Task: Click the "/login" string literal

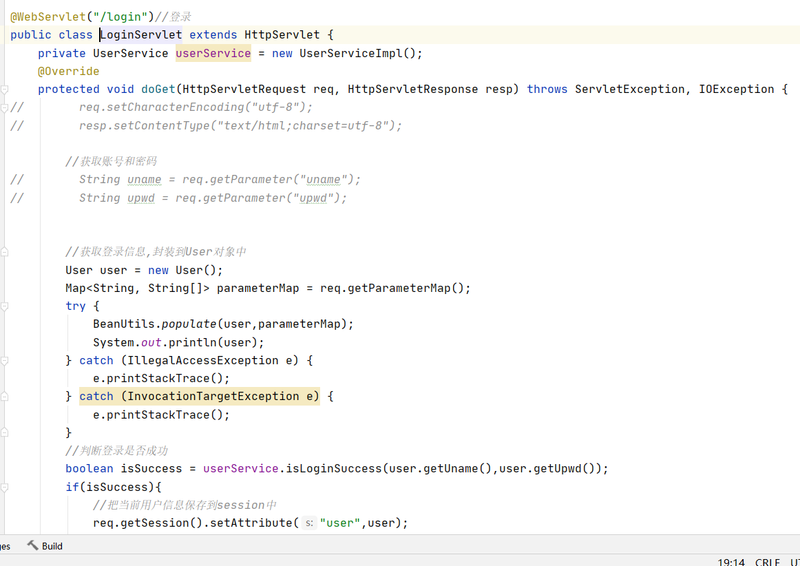Action: (x=120, y=17)
